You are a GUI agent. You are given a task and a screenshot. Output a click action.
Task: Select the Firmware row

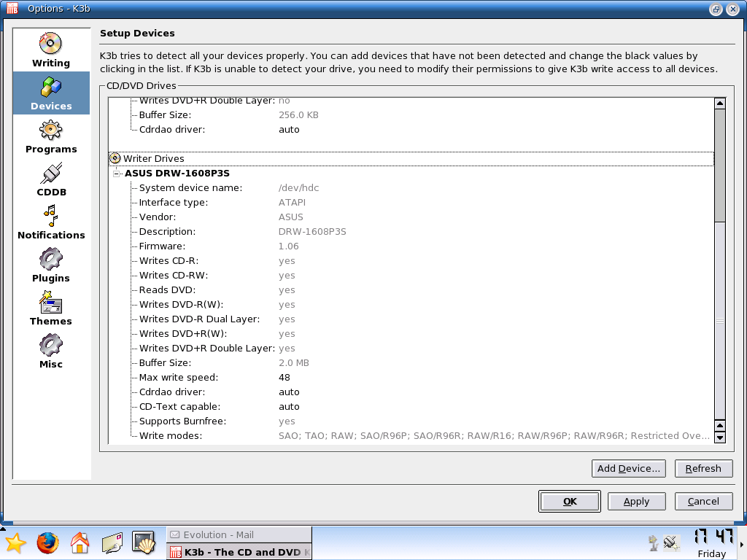tap(411, 246)
